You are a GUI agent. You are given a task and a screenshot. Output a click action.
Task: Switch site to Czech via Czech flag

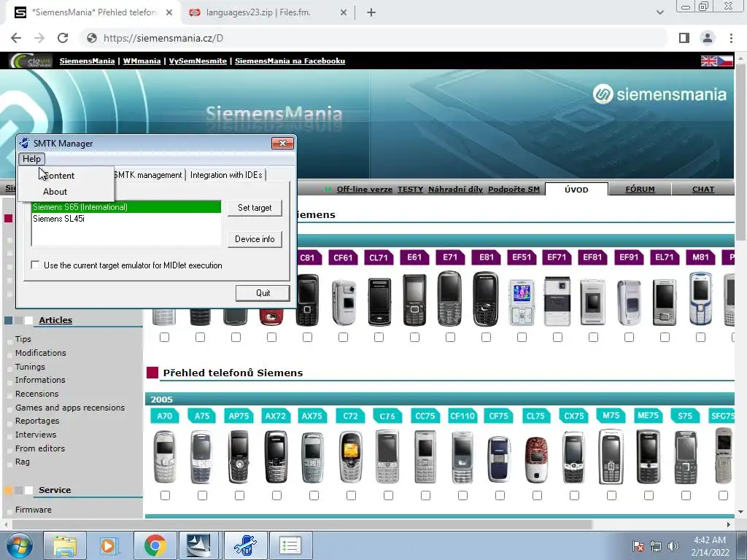pyautogui.click(x=725, y=61)
